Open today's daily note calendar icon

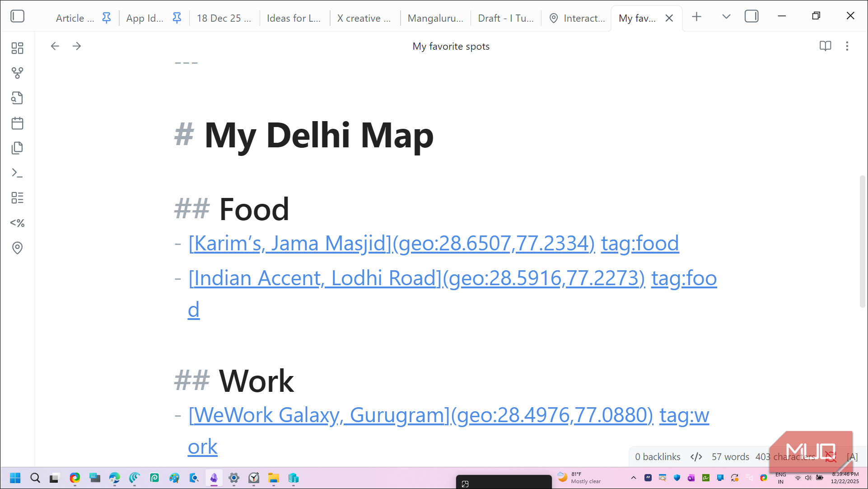(x=17, y=123)
